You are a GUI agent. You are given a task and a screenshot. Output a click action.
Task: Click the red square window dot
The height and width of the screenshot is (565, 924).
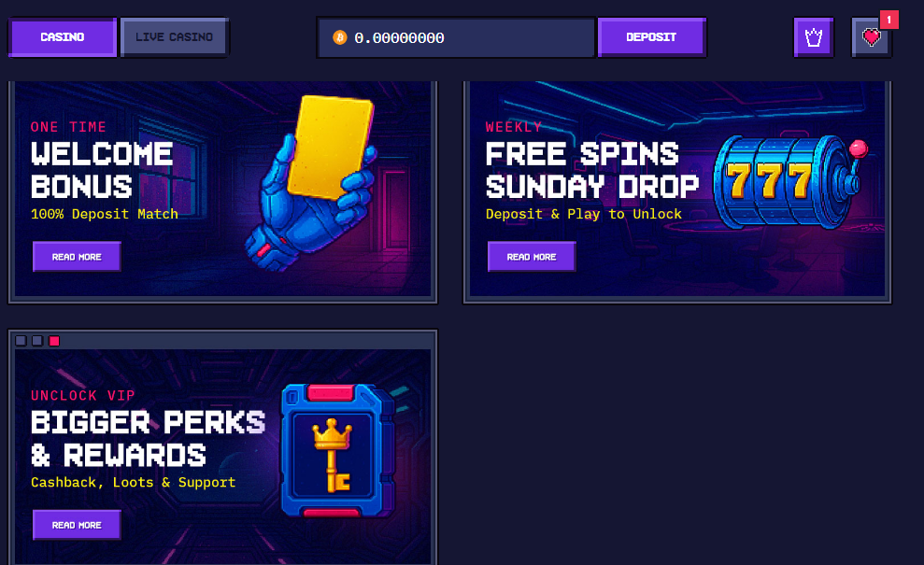(x=54, y=341)
